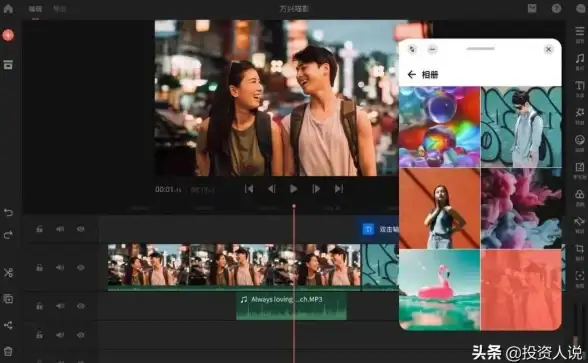Go to the home screen icon
588x363 pixels.
(8, 8)
